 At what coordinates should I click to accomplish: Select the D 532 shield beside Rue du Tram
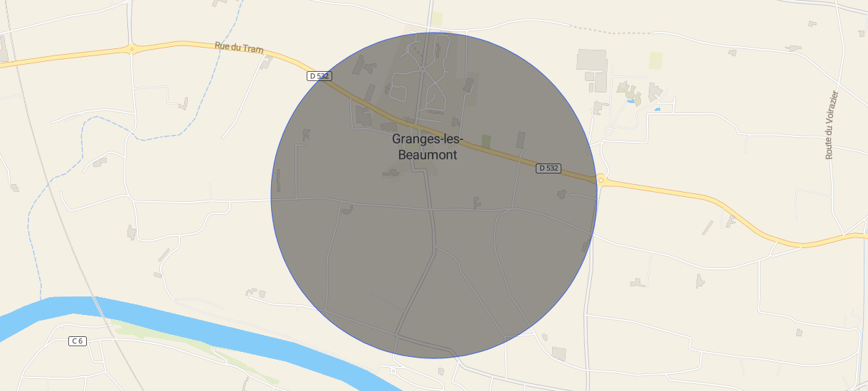pos(319,76)
